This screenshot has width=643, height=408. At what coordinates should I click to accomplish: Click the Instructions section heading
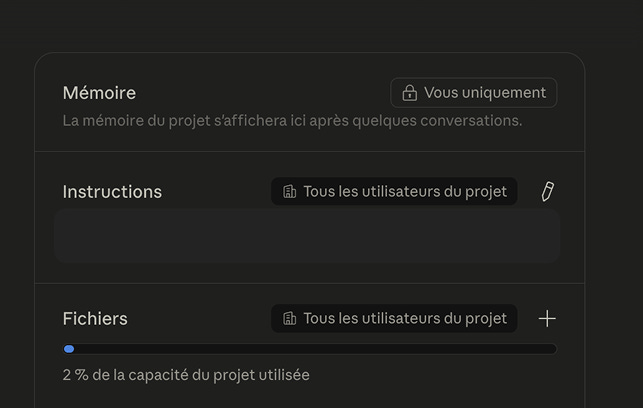point(112,192)
